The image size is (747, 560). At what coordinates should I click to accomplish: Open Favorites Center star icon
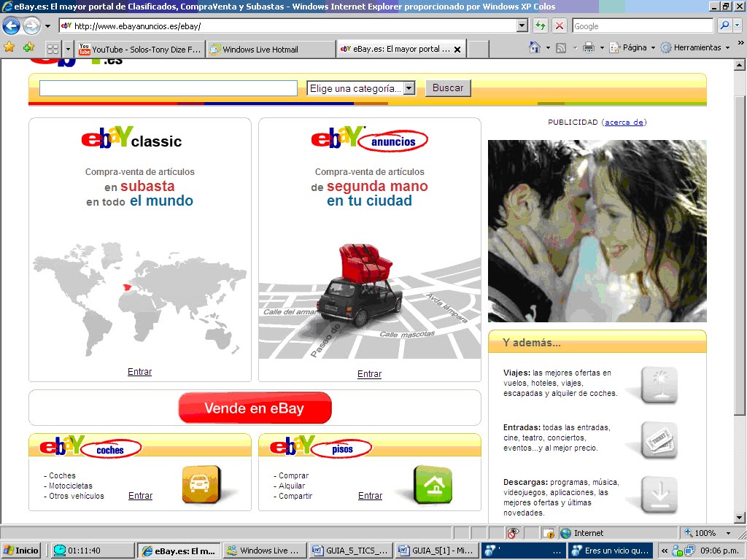click(9, 47)
